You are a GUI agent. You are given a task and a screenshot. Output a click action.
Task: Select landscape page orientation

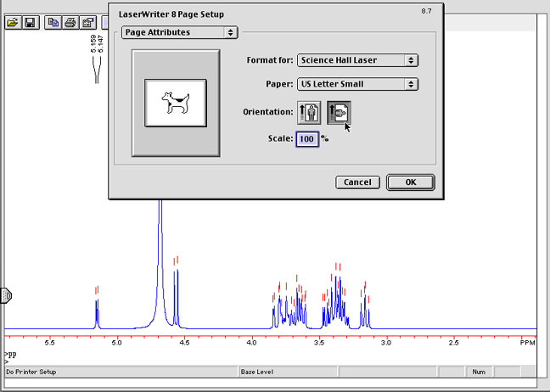click(338, 111)
